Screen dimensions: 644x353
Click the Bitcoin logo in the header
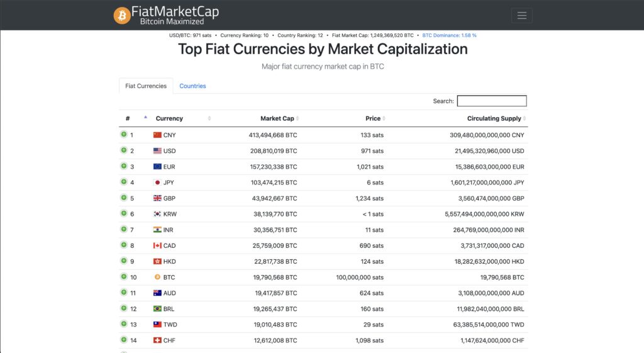point(122,15)
